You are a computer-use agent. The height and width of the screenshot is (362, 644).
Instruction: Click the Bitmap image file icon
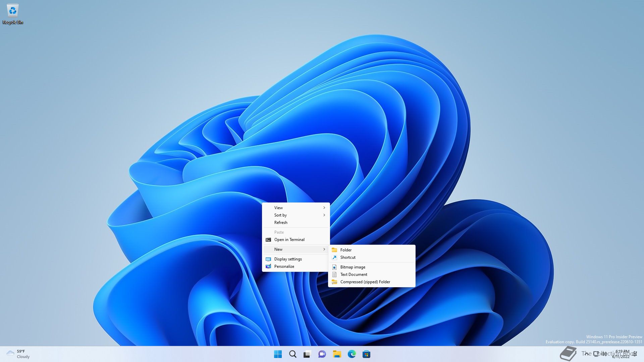coord(334,267)
